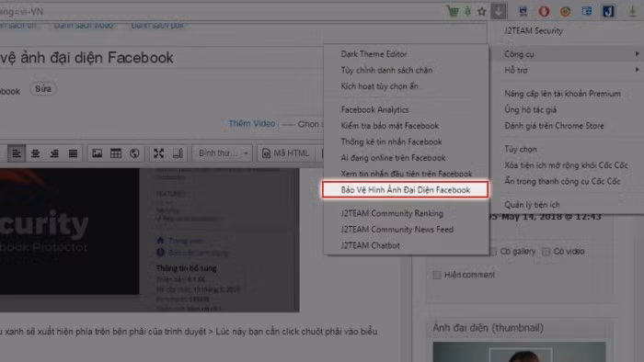
Task: Click the align left editor icon
Action: coord(17,153)
